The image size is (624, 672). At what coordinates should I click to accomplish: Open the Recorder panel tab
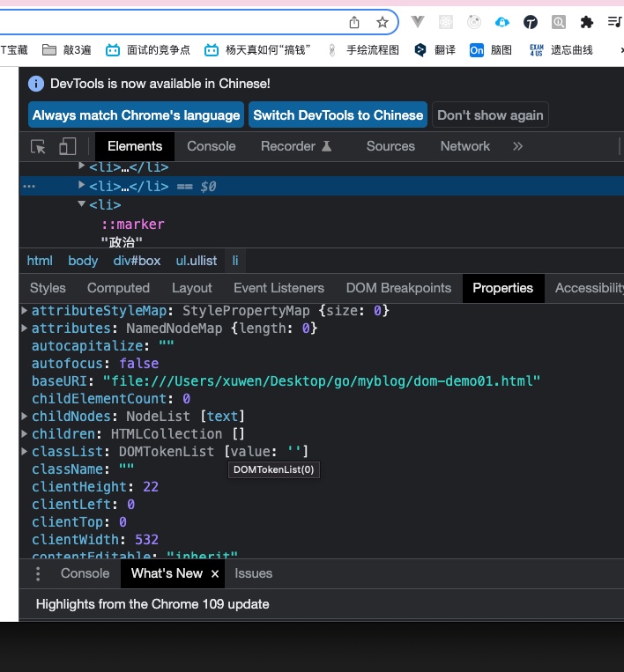pyautogui.click(x=296, y=146)
